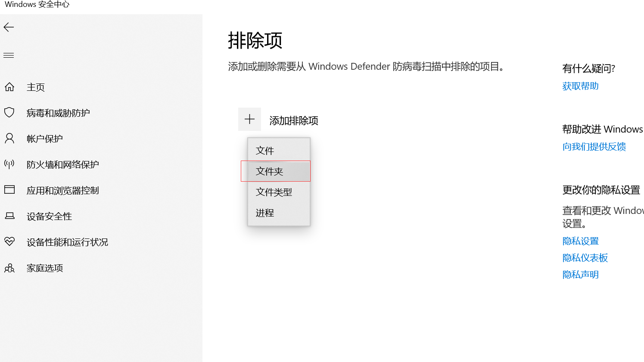Screen dimensions: 644x362
Task: Open the 隐私仪表板 link
Action: 585,258
